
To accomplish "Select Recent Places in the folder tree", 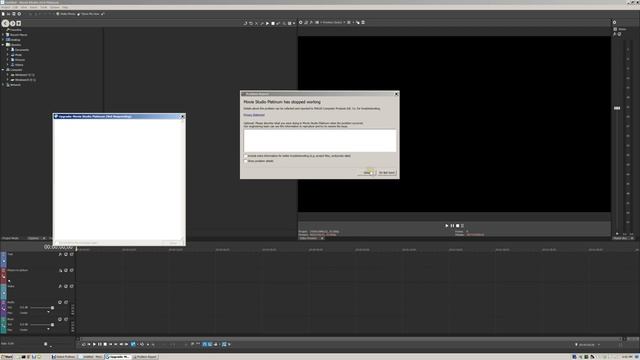I will (18, 35).
